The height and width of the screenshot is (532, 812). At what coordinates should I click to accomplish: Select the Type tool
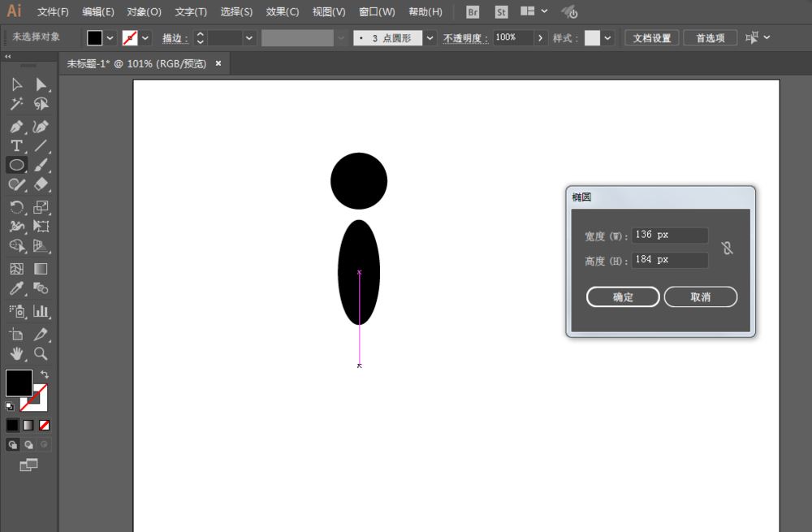click(16, 145)
